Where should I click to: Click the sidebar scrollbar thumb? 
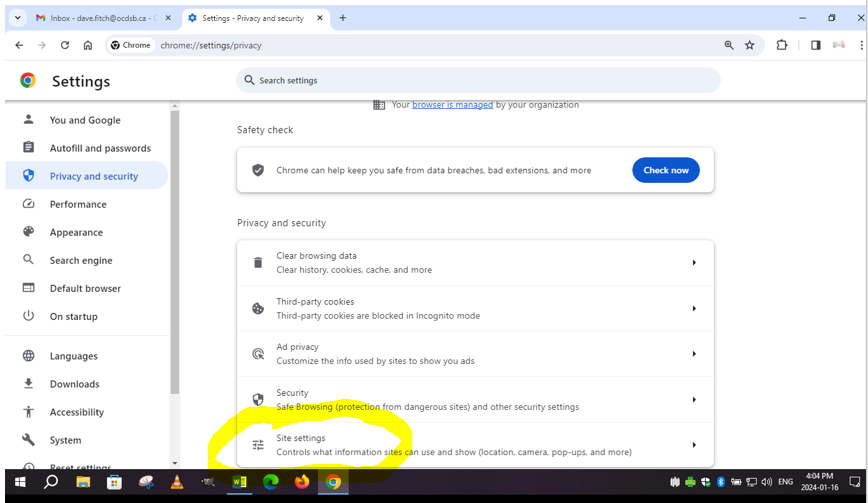[175, 252]
